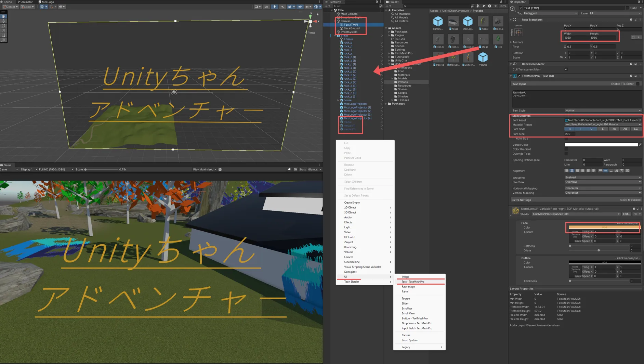Open the Rect Transform anchor presets icon

[x=518, y=32]
